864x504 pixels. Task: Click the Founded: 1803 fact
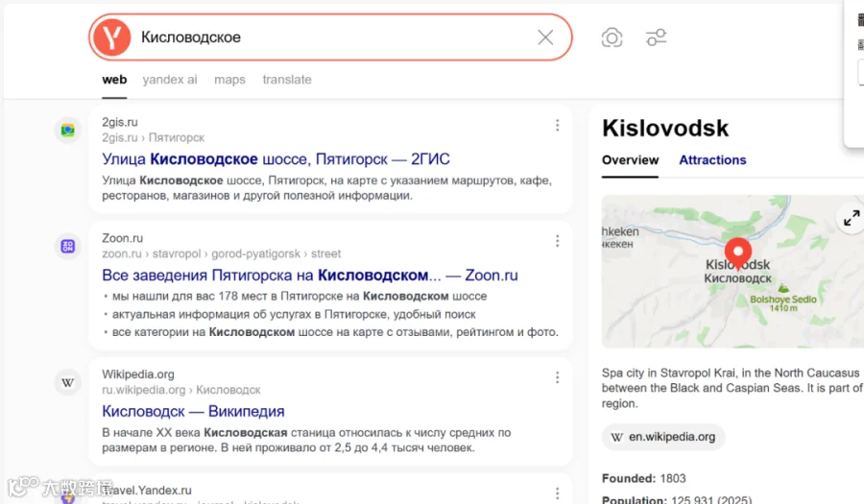click(643, 478)
